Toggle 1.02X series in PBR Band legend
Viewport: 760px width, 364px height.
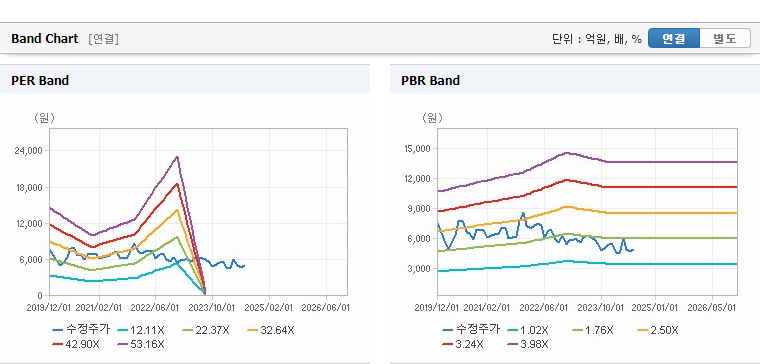click(528, 331)
